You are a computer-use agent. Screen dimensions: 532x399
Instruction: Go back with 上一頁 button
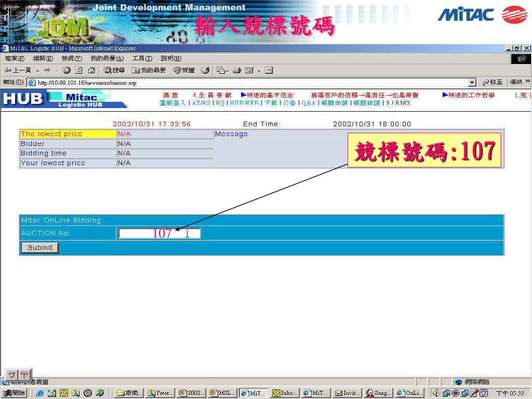click(17, 70)
